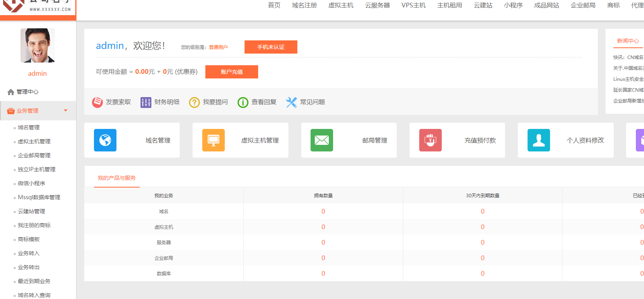Click the green envelope mailbox management icon

321,140
